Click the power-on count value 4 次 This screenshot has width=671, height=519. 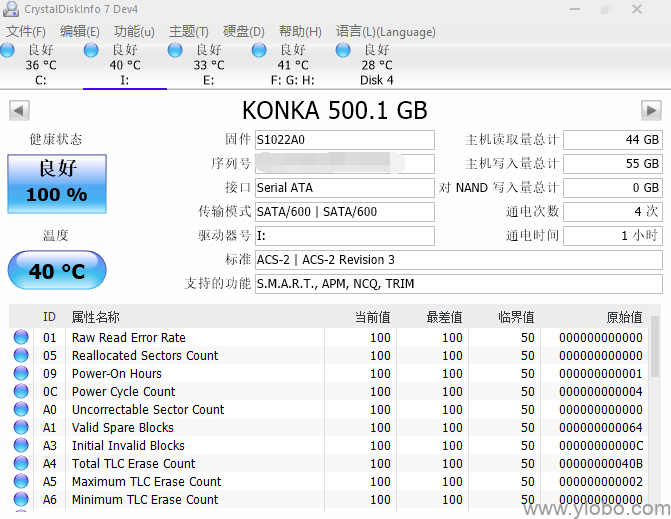tap(613, 212)
